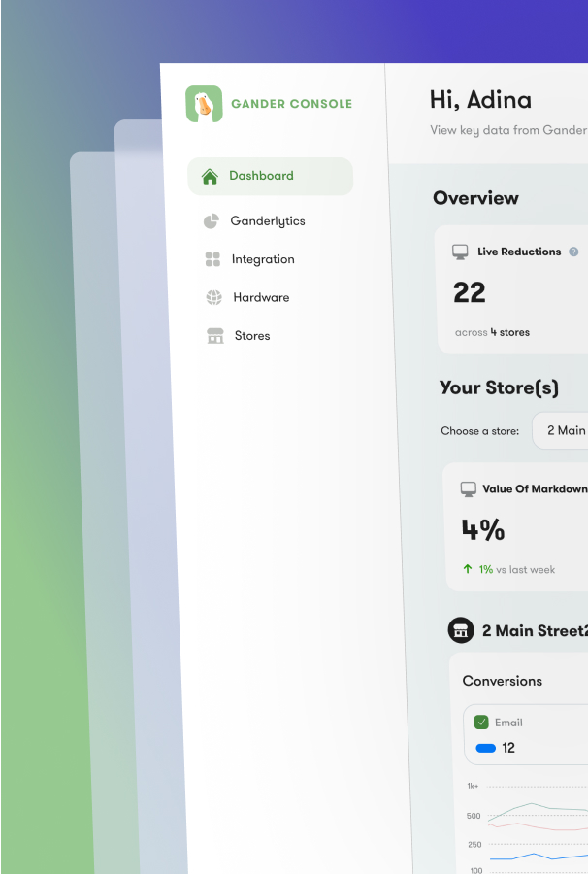The image size is (588, 874).
Task: Click the Email count value 12
Action: coord(508,748)
